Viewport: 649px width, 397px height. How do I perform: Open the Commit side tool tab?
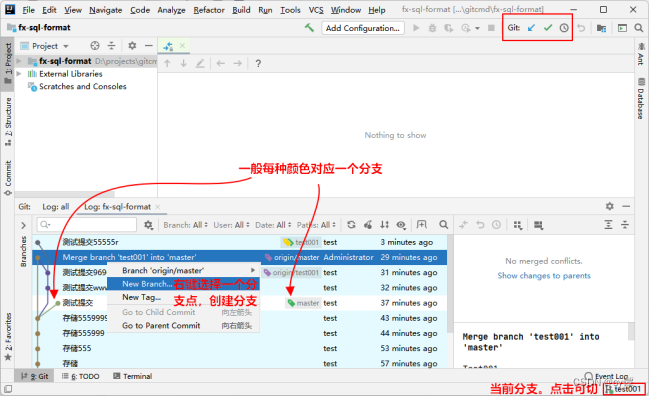click(8, 178)
